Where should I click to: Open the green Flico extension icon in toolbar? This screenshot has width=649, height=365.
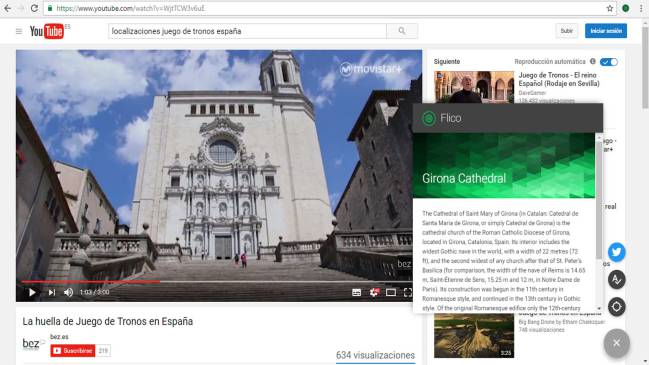click(625, 8)
